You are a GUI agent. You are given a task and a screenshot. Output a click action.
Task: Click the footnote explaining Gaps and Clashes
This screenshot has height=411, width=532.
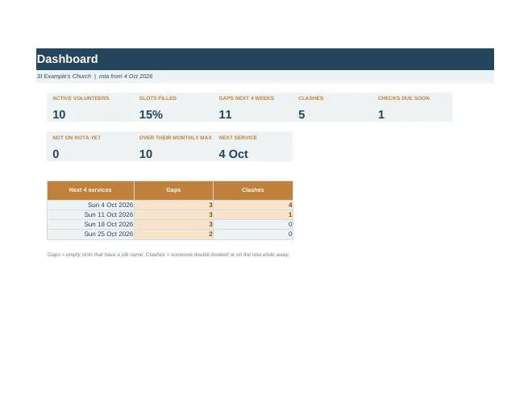168,255
